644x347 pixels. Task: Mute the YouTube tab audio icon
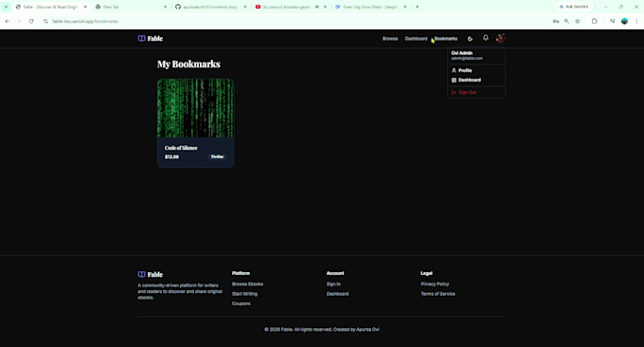coord(317,7)
